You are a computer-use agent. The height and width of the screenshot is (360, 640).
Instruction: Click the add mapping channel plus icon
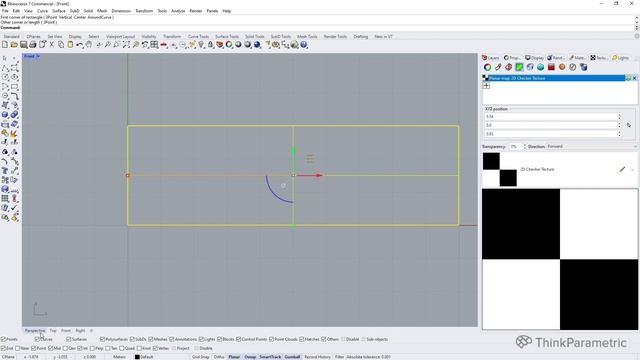[486, 86]
